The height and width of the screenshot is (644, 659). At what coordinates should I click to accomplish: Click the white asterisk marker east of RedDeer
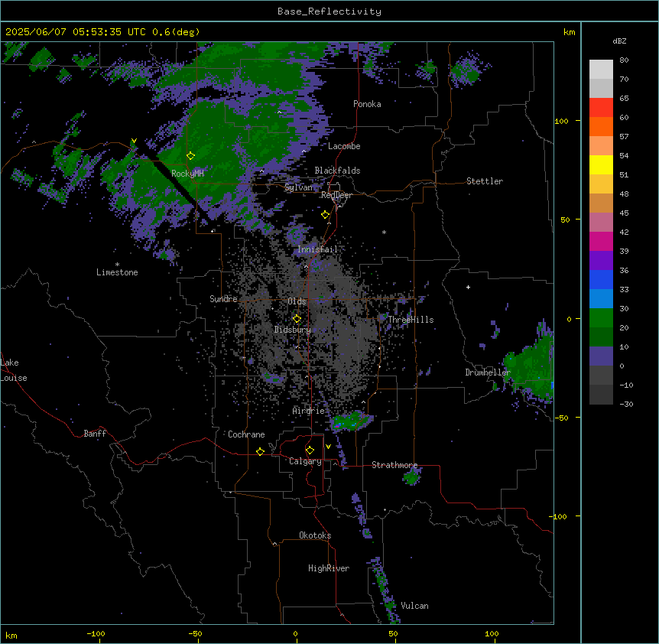(384, 232)
